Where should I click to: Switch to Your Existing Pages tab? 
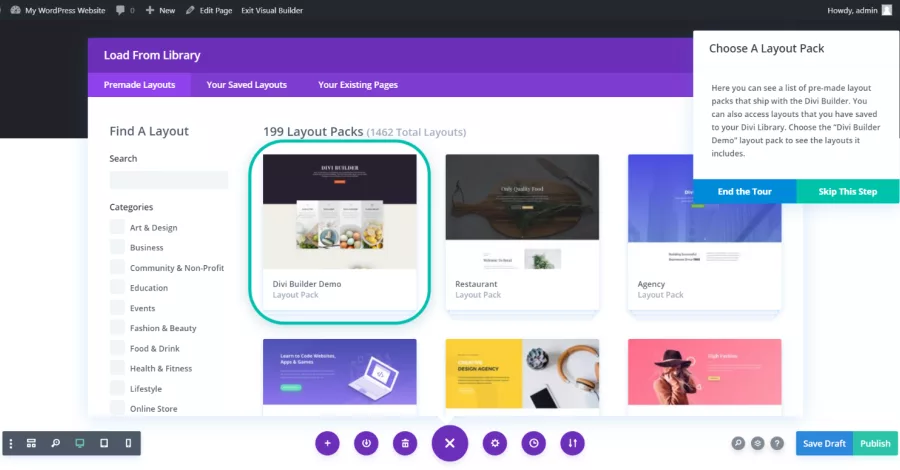pyautogui.click(x=358, y=84)
